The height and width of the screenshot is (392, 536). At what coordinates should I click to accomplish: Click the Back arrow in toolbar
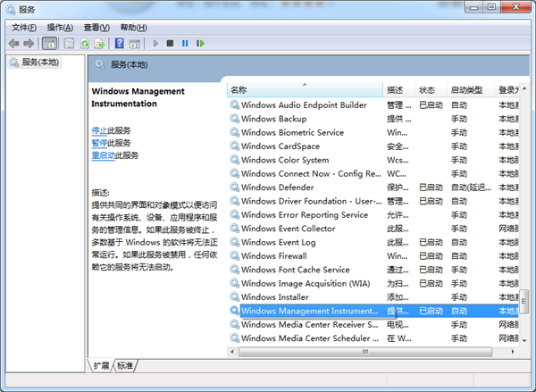click(14, 43)
